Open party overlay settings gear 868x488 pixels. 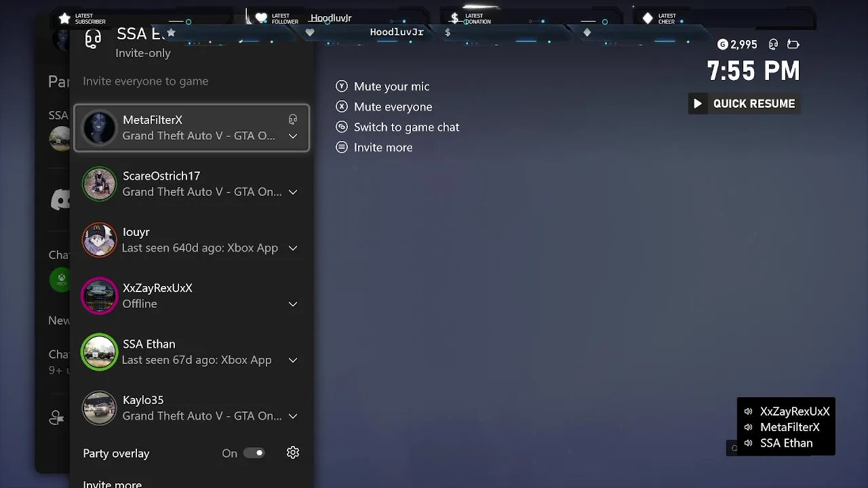point(293,453)
